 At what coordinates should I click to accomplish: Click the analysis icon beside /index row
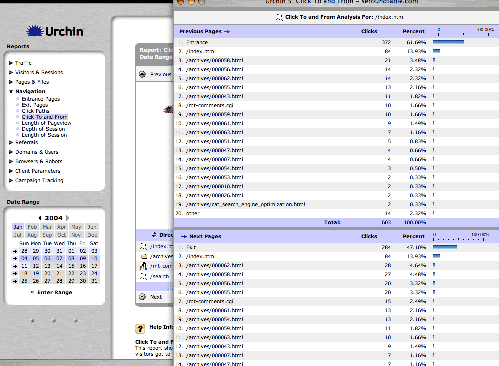143,246
